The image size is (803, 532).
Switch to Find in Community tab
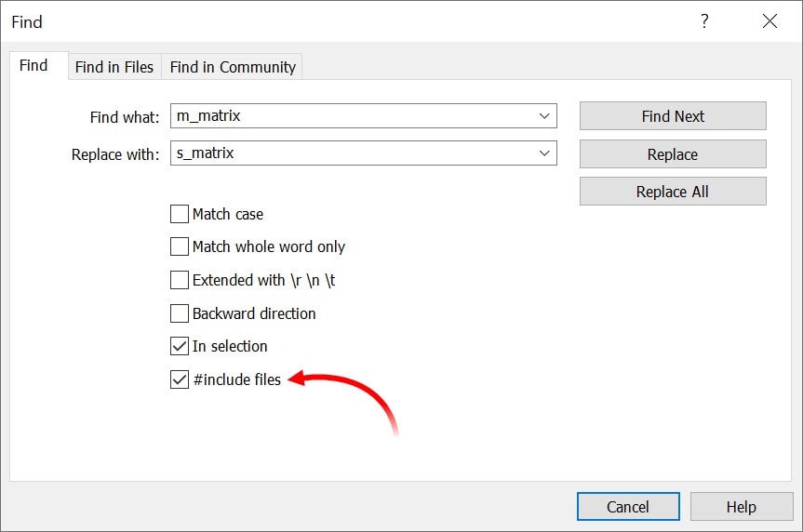[x=233, y=67]
